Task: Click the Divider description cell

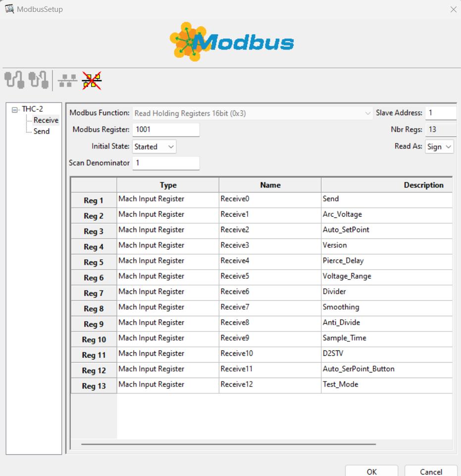Action: [387, 293]
